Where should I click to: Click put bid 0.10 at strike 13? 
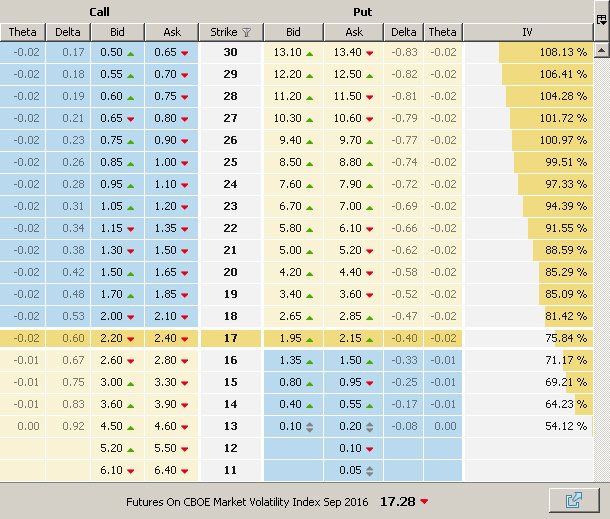293,426
